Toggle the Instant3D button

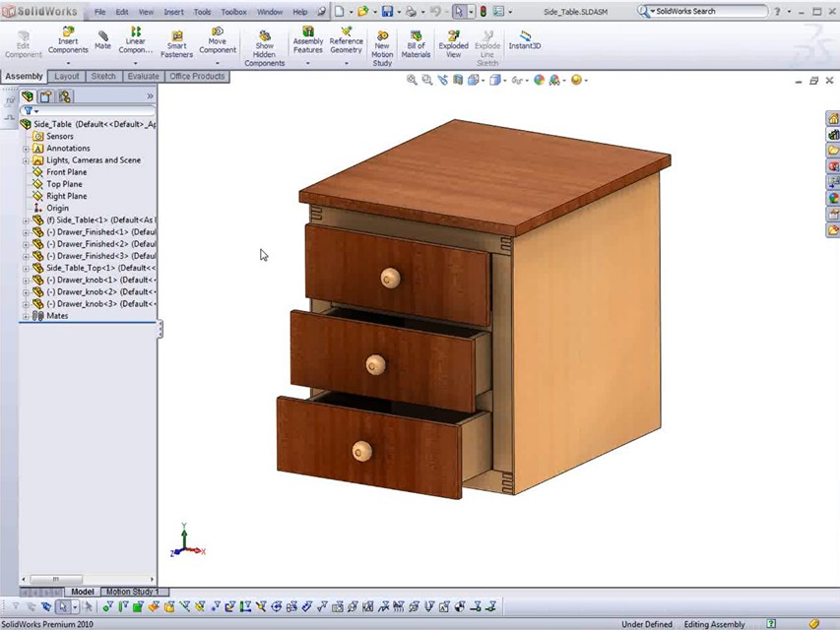(x=524, y=39)
